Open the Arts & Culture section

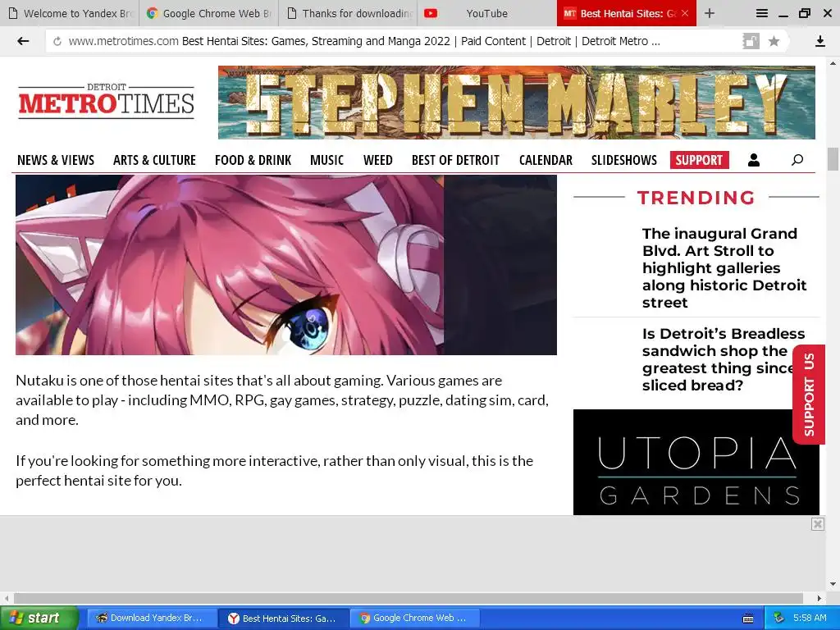pyautogui.click(x=154, y=160)
